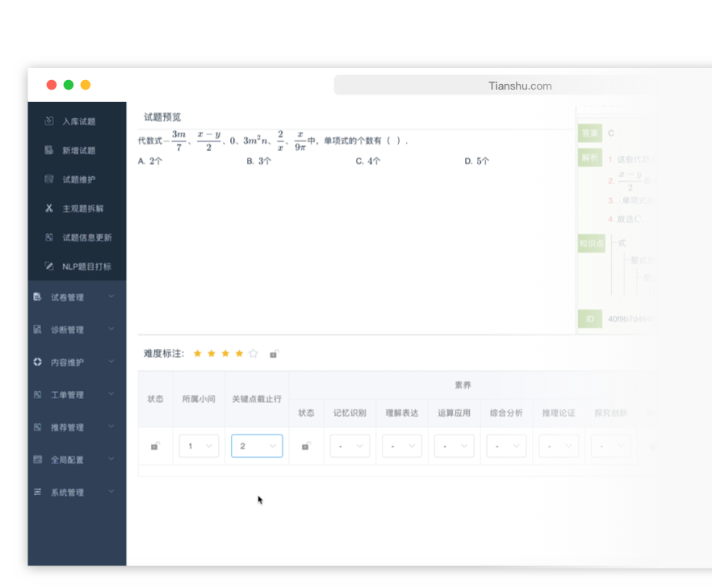Open the 记忆识别 dropdown
The width and height of the screenshot is (712, 588).
pyautogui.click(x=350, y=446)
